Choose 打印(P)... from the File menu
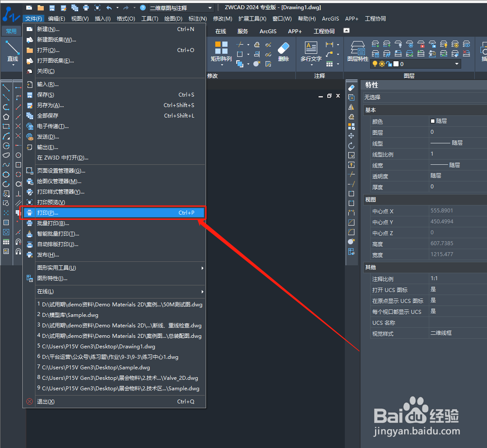Image resolution: width=487 pixels, height=448 pixels. pyautogui.click(x=114, y=213)
